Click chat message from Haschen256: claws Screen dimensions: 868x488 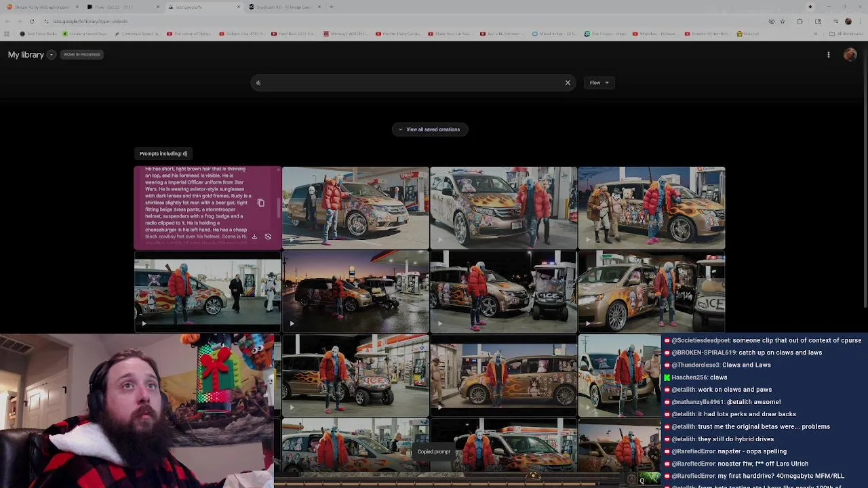pos(696,378)
